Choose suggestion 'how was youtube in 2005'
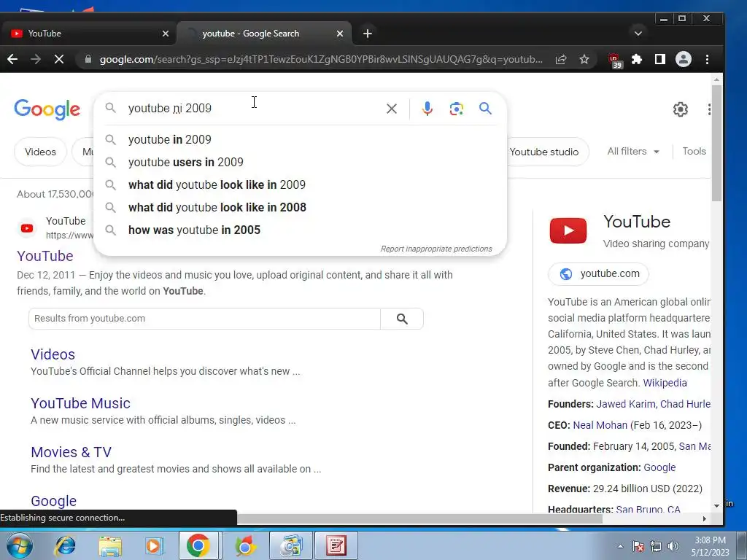 coord(300,230)
